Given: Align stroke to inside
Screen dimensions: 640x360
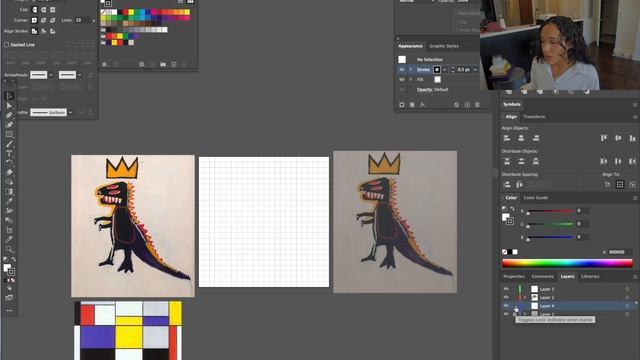Looking at the screenshot, I should coord(43,31).
